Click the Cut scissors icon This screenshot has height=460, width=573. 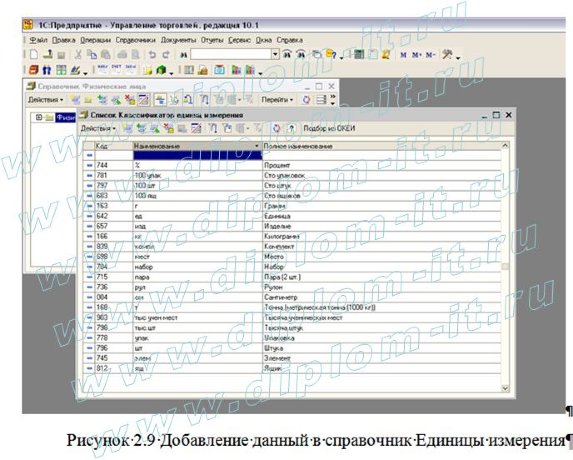[78, 54]
